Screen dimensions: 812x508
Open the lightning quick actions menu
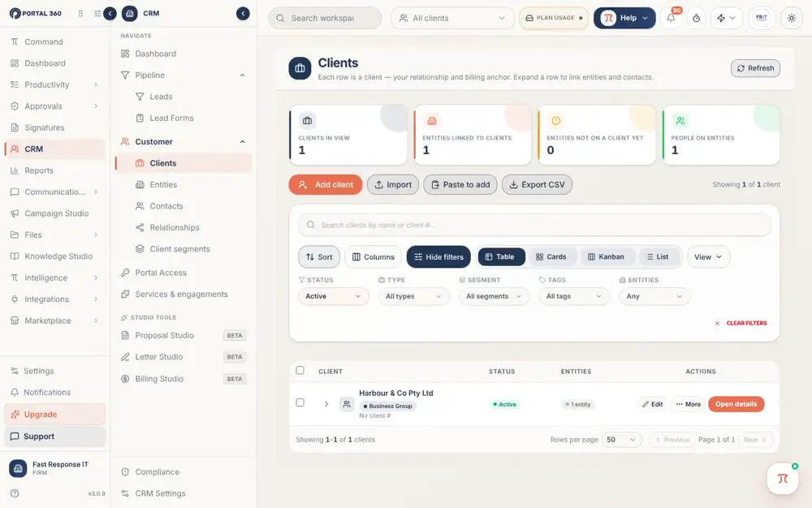click(726, 18)
